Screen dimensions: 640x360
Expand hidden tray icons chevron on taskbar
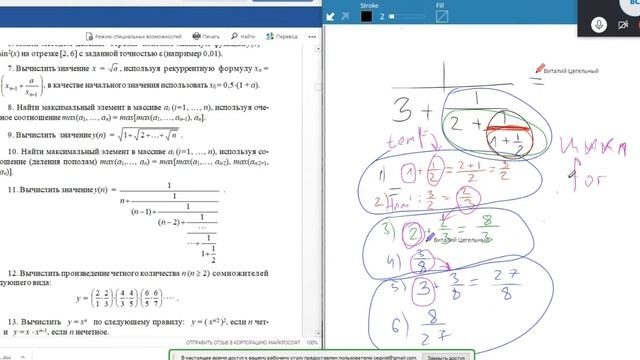tap(23, 357)
